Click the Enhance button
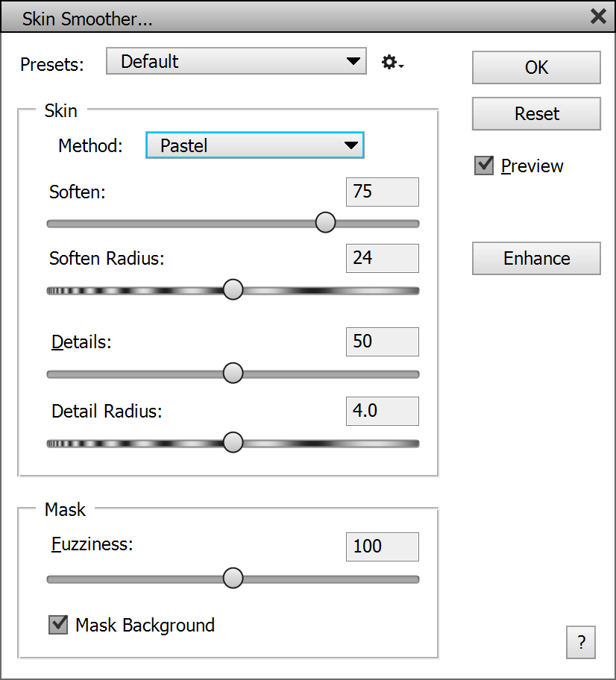Viewport: 616px width, 680px height. click(x=536, y=259)
